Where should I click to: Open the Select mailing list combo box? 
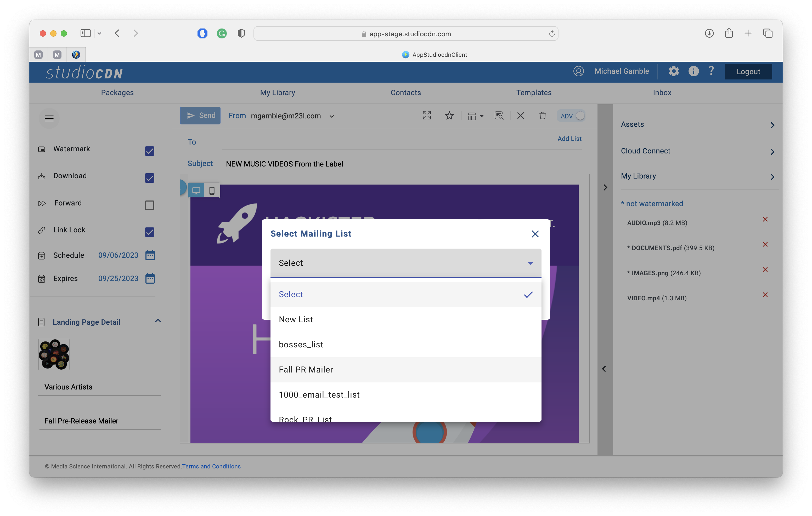pyautogui.click(x=406, y=263)
